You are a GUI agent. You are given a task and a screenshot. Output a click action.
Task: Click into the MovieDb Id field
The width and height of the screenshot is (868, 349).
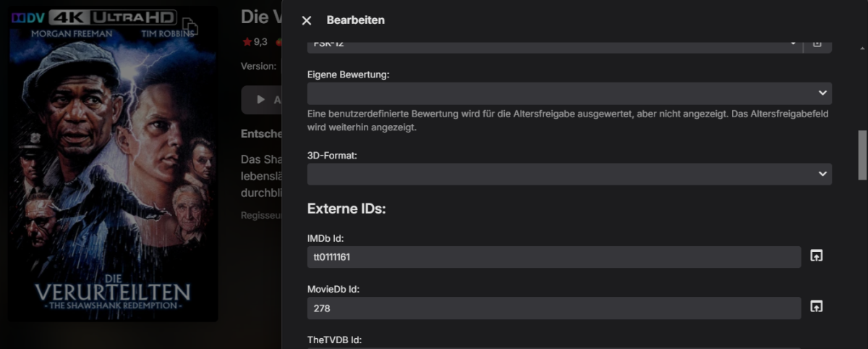point(553,308)
